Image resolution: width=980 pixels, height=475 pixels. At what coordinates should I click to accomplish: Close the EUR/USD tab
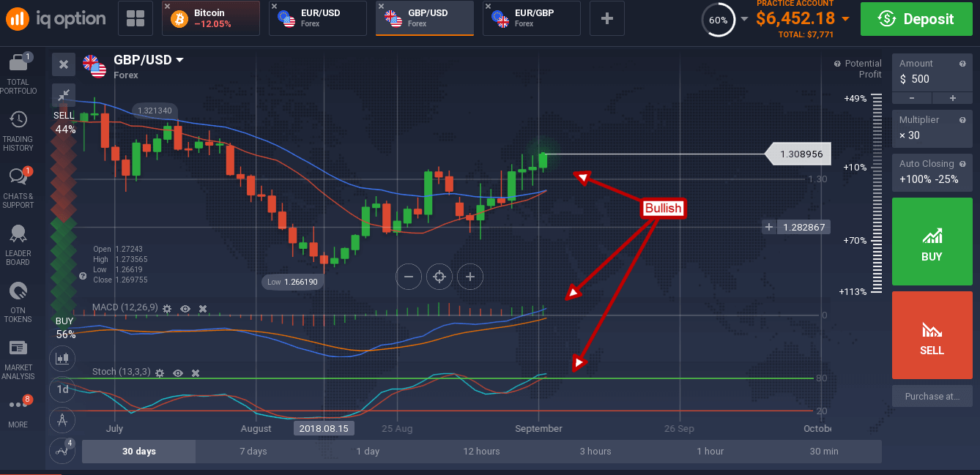(275, 7)
